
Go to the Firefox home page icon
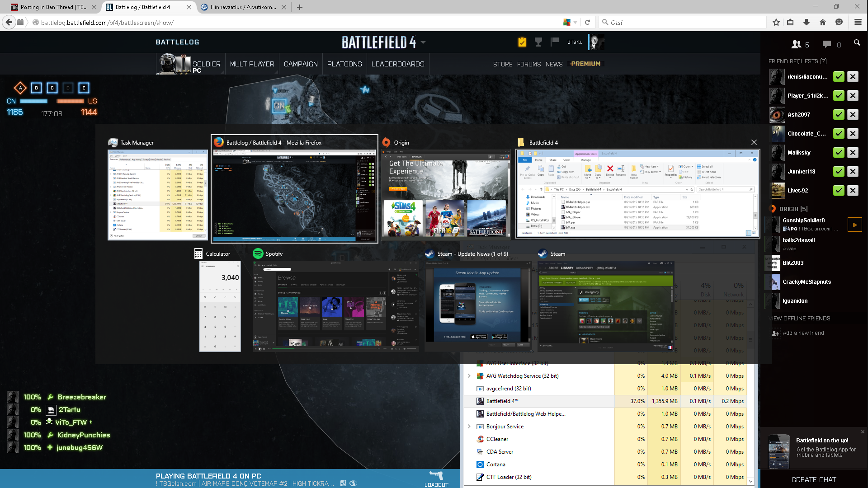[823, 22]
